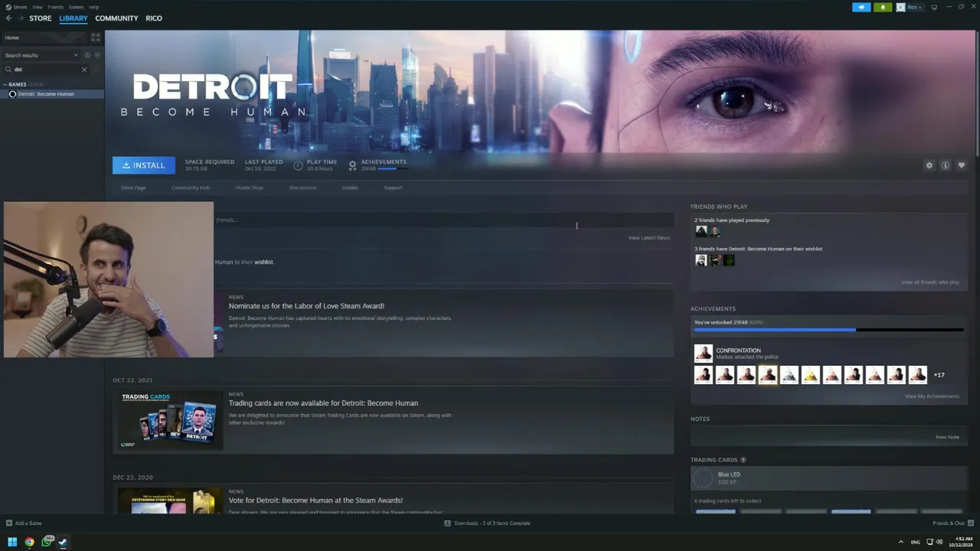Switch to the COMMUNITY tab
Image resolution: width=980 pixels, height=551 pixels.
[116, 18]
